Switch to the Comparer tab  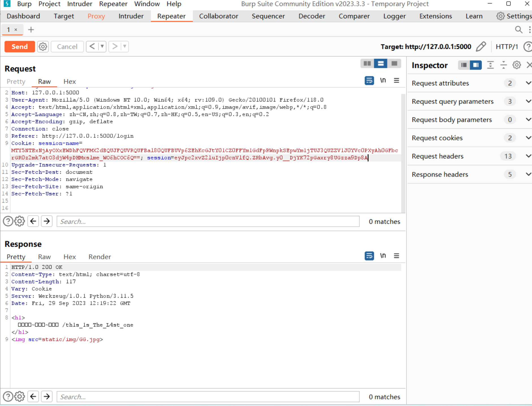[x=354, y=16]
